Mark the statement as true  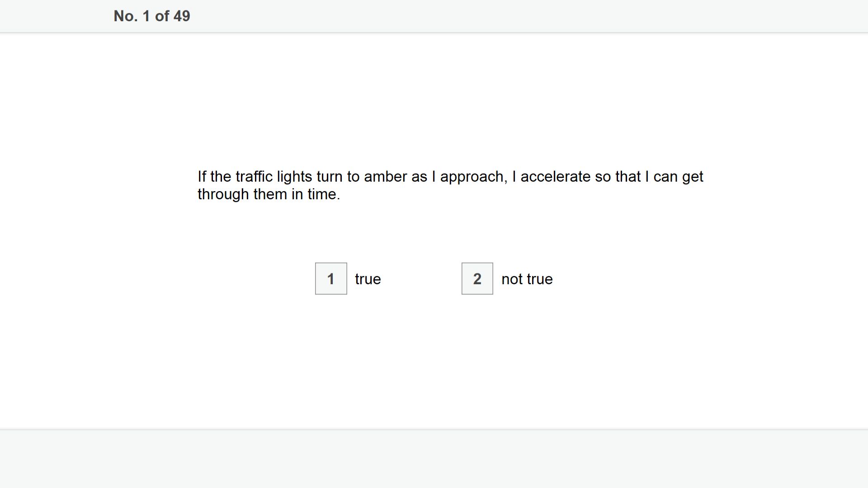tap(331, 279)
